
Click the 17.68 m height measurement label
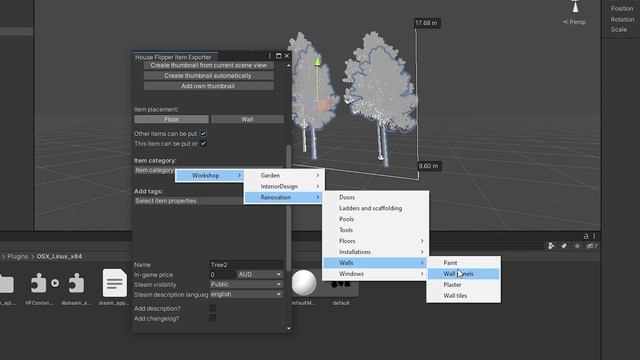tap(427, 23)
